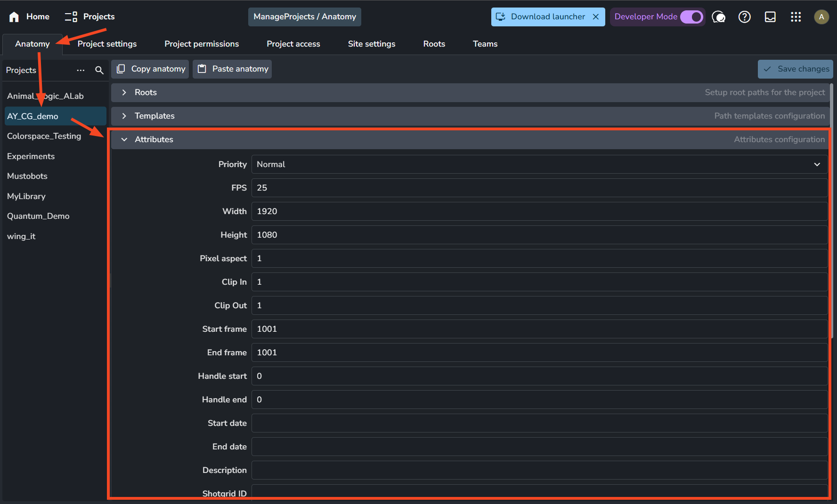Toggle Developer Mode switch

pos(691,17)
